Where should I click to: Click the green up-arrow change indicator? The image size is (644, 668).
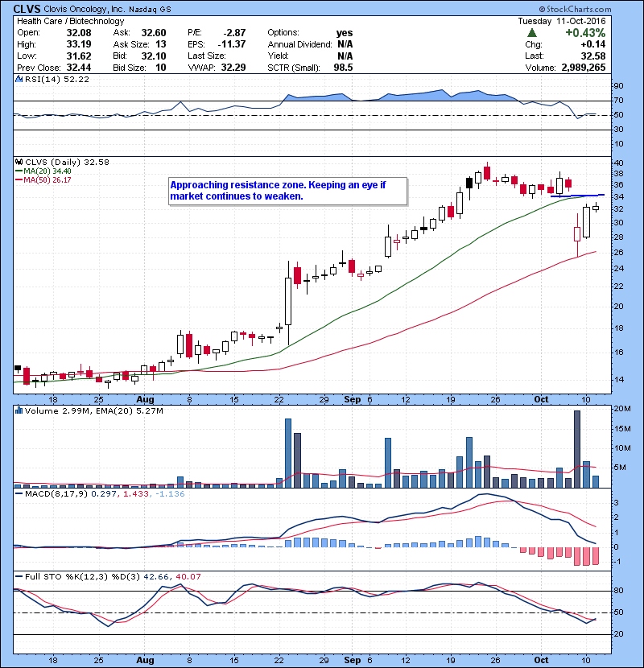pos(531,33)
